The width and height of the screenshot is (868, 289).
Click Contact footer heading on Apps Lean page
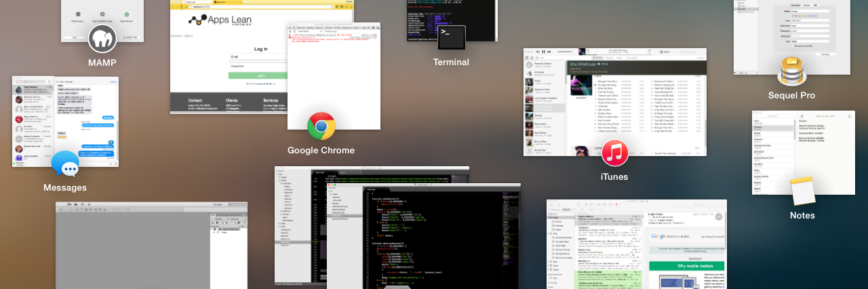click(x=196, y=100)
